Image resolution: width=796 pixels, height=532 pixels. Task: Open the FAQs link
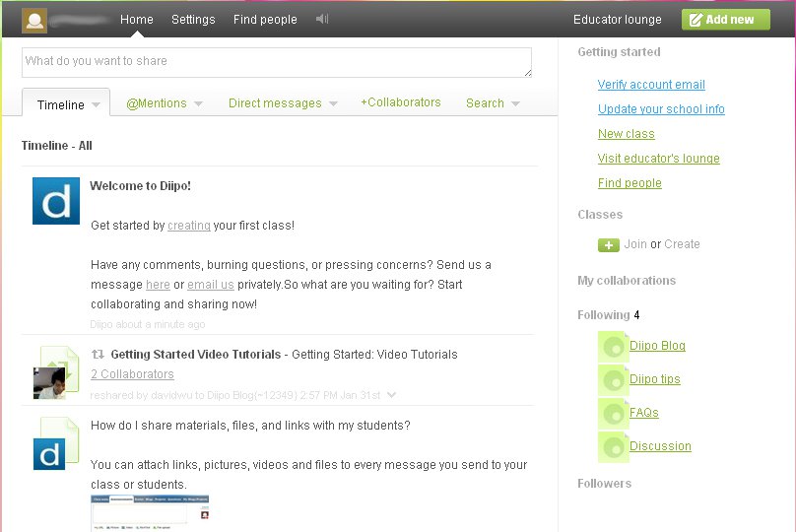pos(643,413)
